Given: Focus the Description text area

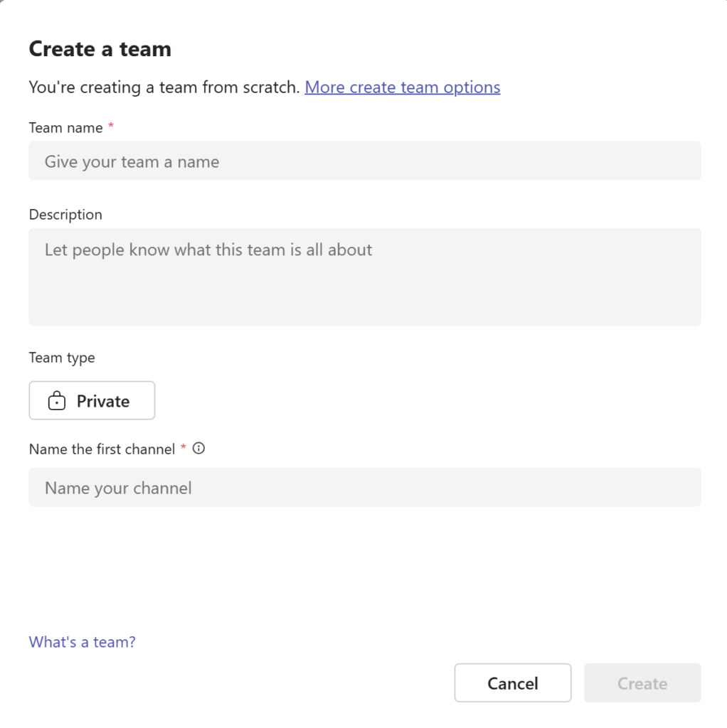Looking at the screenshot, I should [x=365, y=277].
